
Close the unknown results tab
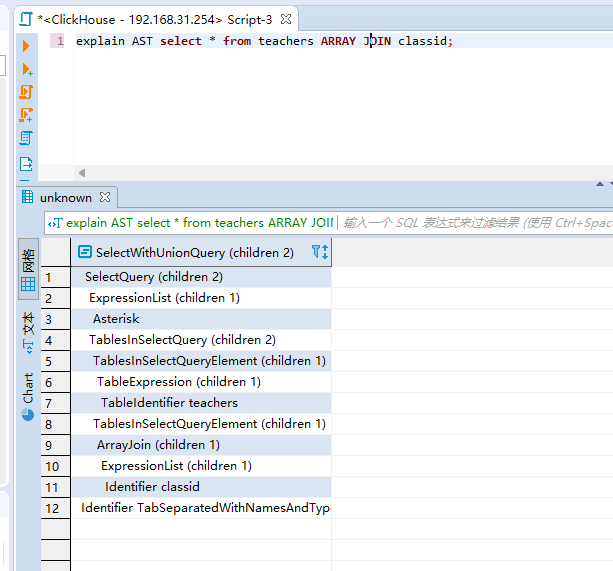tap(104, 198)
